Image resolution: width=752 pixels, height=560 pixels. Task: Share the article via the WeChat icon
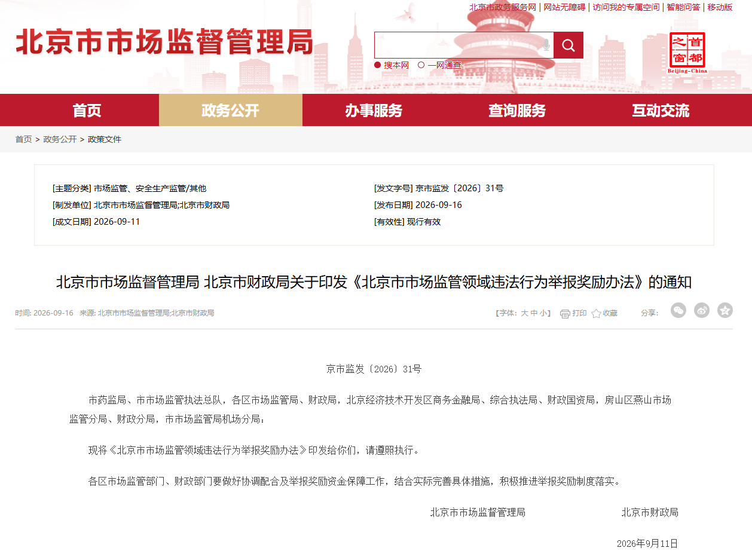[x=678, y=310]
